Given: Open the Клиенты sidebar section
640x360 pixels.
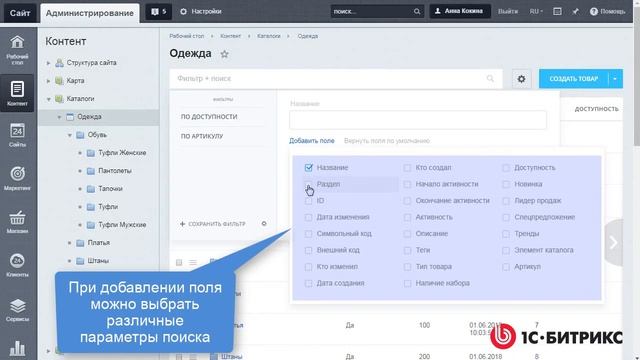Looking at the screenshot, I should tap(17, 265).
